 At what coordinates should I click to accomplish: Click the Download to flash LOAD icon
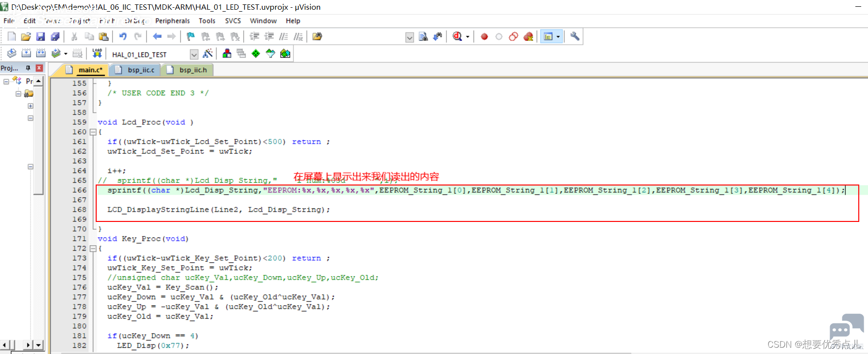click(x=97, y=53)
